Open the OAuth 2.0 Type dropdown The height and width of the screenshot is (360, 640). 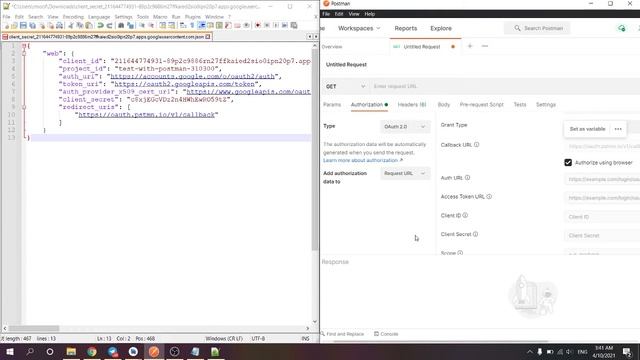404,127
